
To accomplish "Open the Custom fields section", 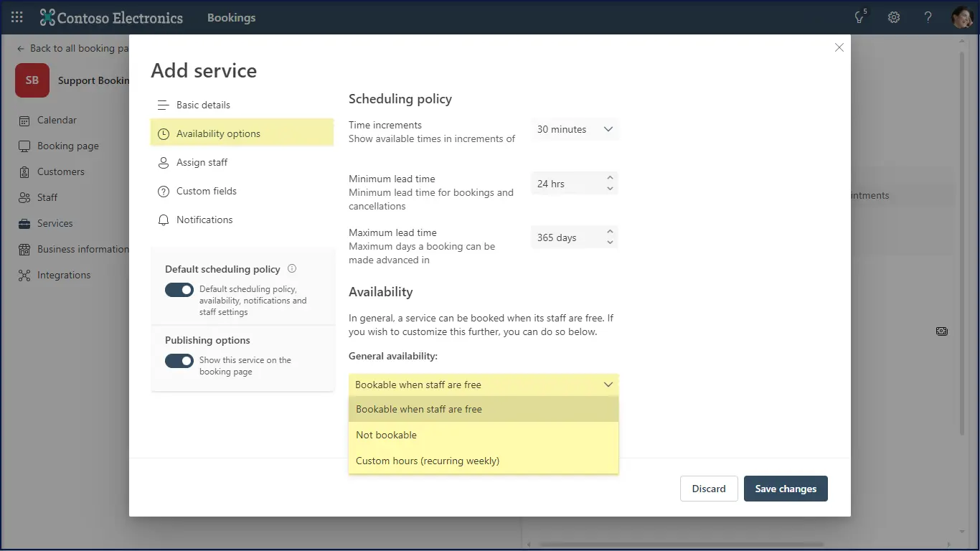I will pos(206,192).
